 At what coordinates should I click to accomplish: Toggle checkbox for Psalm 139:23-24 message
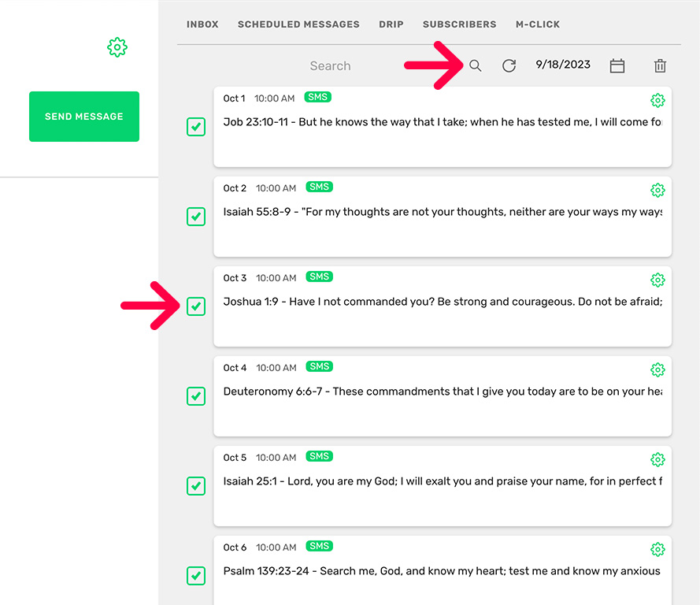click(x=196, y=576)
